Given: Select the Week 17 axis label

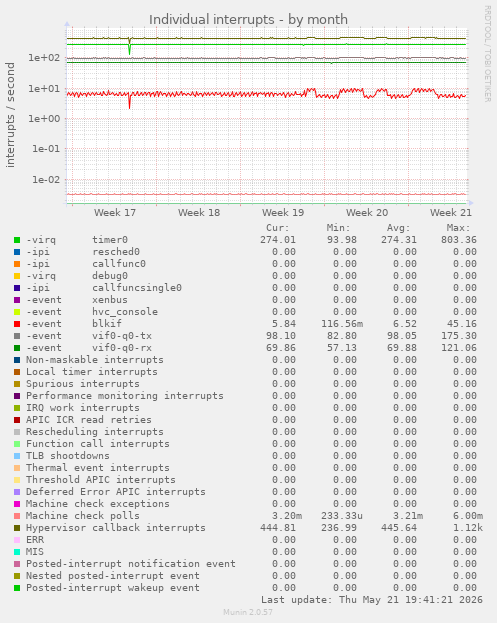Looking at the screenshot, I should point(115,213).
